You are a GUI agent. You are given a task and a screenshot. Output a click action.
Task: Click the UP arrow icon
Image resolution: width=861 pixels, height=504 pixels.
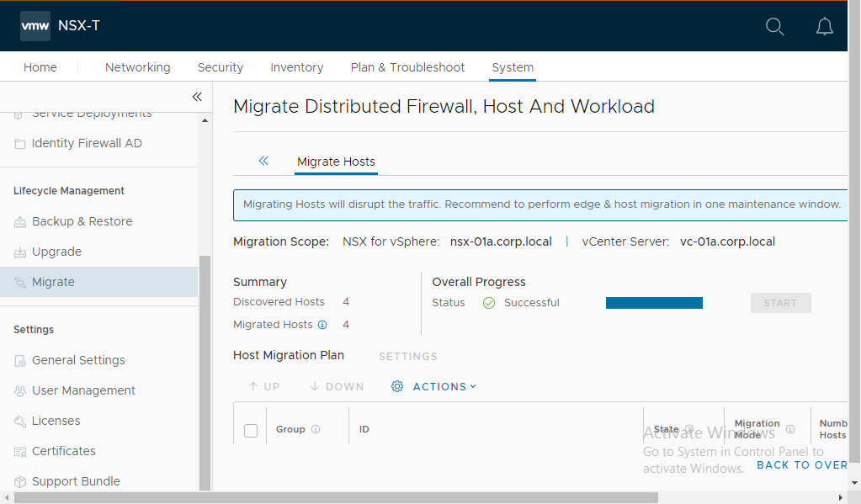[253, 386]
